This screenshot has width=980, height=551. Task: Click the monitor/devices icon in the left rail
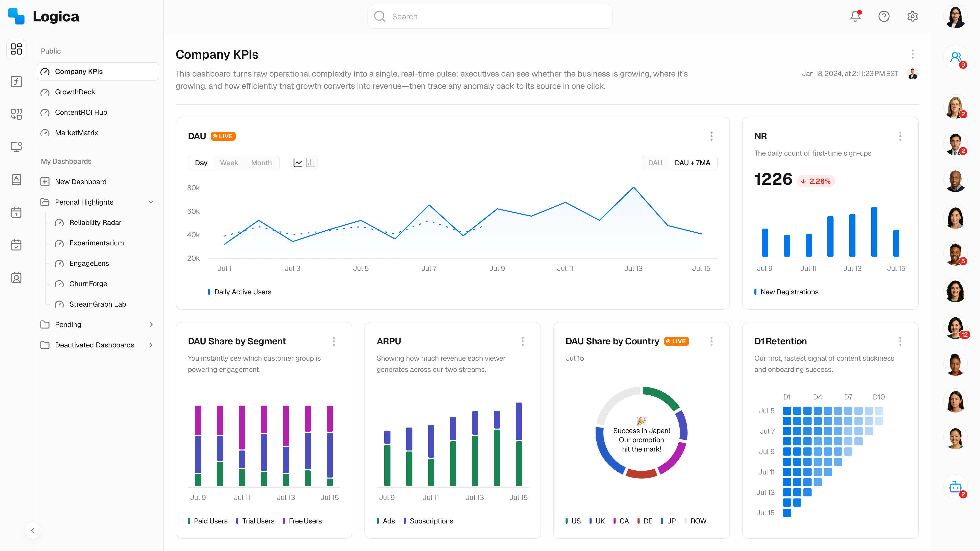point(16,147)
